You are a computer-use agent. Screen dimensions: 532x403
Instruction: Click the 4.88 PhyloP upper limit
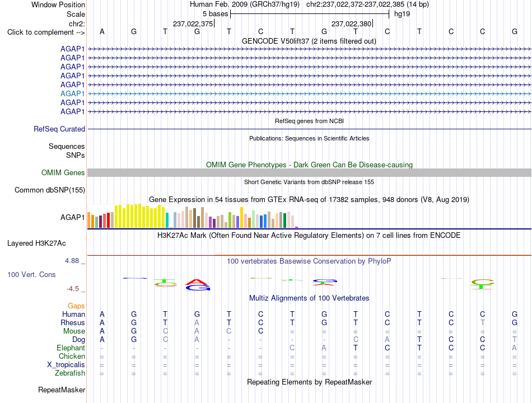point(72,261)
